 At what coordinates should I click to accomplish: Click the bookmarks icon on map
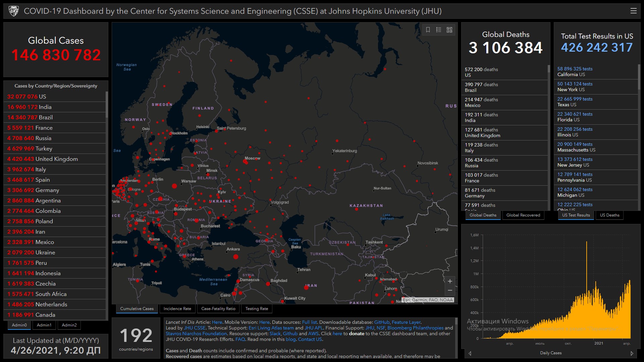[428, 30]
